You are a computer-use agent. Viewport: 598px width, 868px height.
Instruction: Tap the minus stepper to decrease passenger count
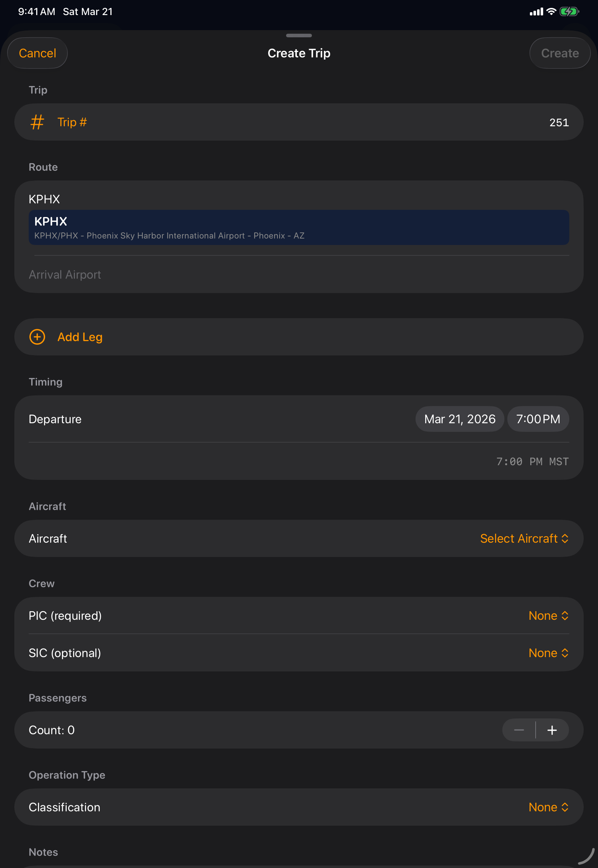519,730
